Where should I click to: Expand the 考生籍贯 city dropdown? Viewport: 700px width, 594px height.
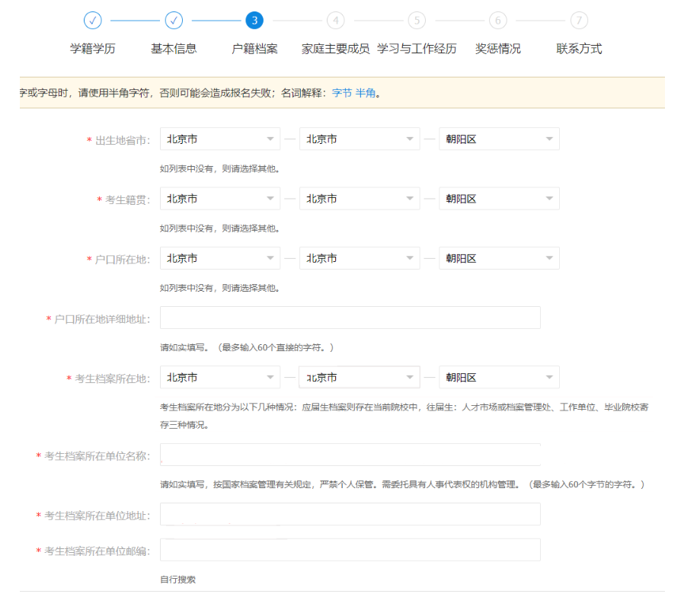click(360, 199)
